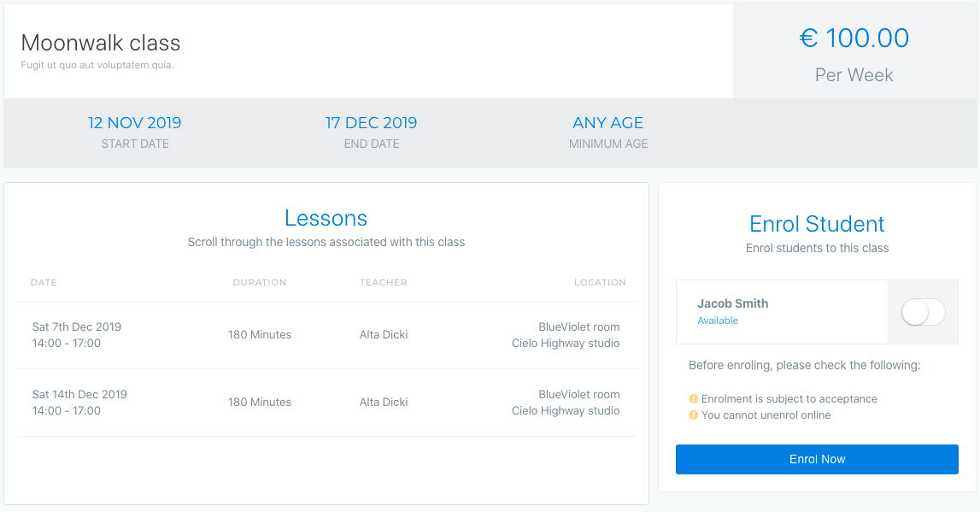Select the Sat 7th Dec 2019 lesson row

[326, 335]
